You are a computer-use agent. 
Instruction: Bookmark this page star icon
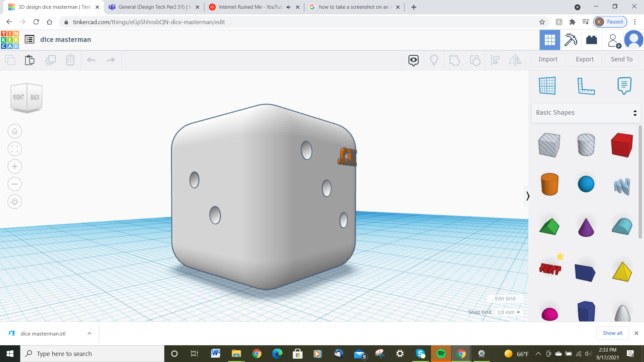coord(542,22)
